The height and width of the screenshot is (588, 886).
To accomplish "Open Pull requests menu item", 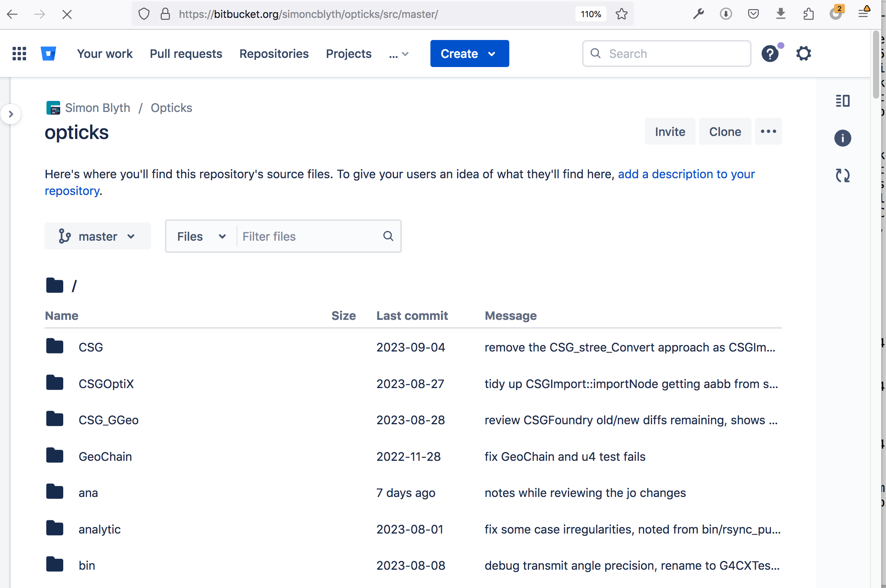I will (185, 53).
